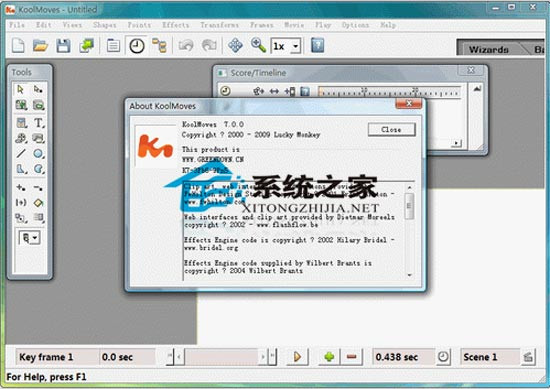Viewport: 550px width, 389px height.
Task: Select the diamond fill tool in Tools
Action: [x=38, y=203]
